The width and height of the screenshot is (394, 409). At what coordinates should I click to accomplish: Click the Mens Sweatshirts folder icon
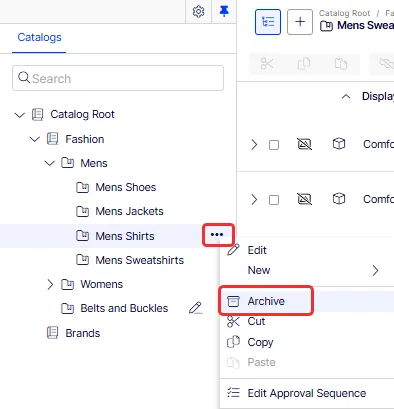click(x=82, y=260)
